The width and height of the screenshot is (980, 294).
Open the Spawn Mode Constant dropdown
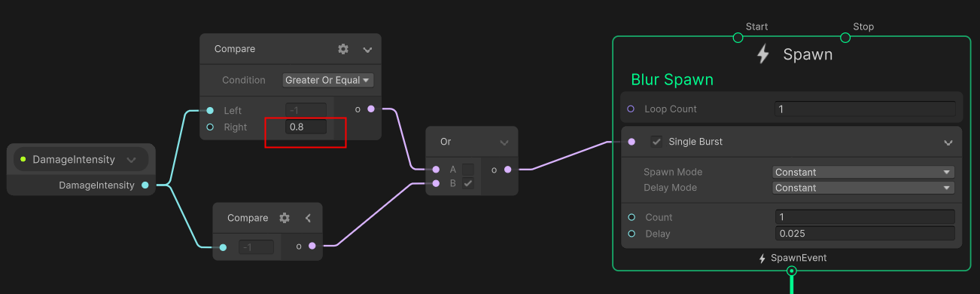click(864, 172)
